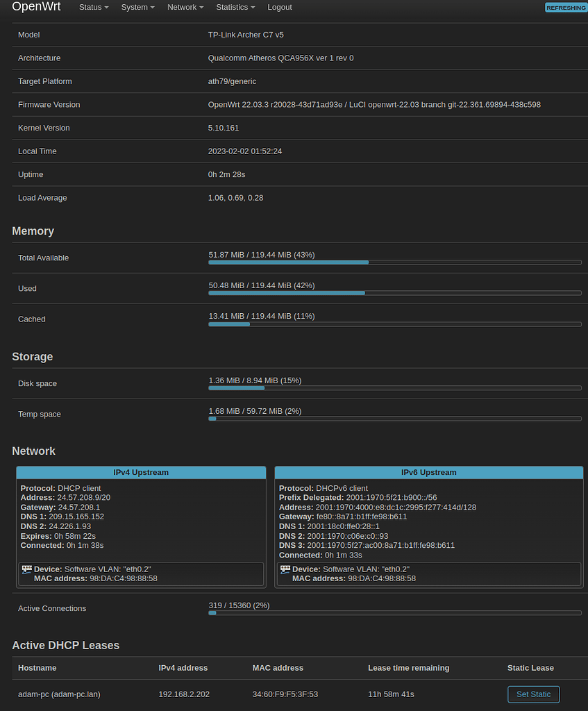Click the adam-pc hostname entry
Screen dimensions: 588x711
58,694
